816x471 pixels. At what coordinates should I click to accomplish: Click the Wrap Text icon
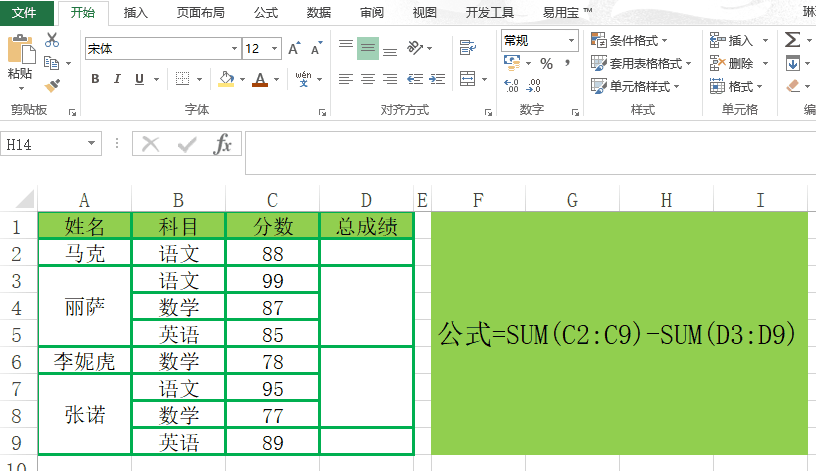467,48
